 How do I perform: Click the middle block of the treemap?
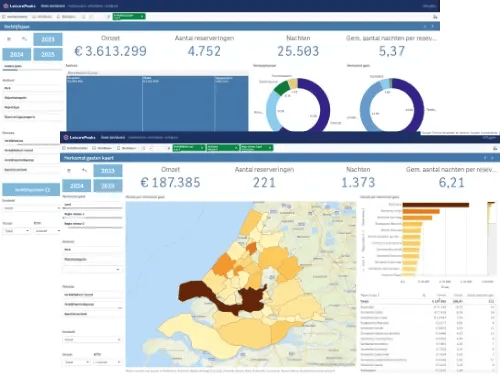[178, 104]
